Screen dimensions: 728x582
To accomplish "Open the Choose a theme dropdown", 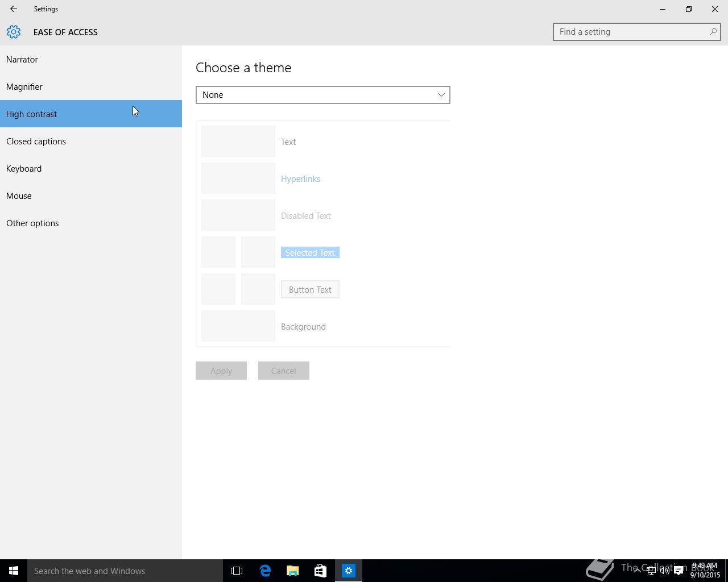I will [323, 95].
